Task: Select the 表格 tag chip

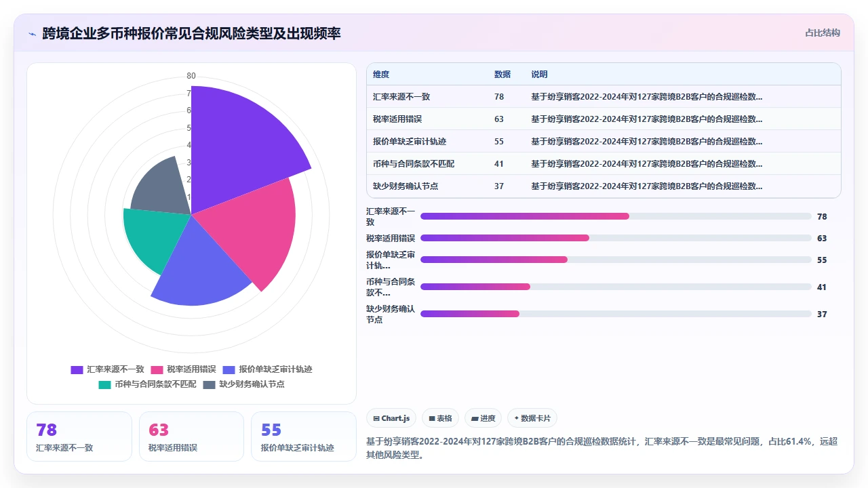Action: coord(440,418)
